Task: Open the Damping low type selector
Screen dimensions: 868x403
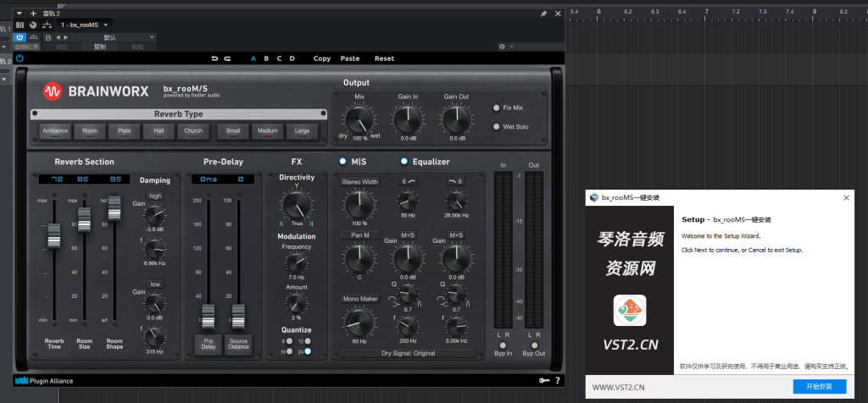Action: click(155, 284)
